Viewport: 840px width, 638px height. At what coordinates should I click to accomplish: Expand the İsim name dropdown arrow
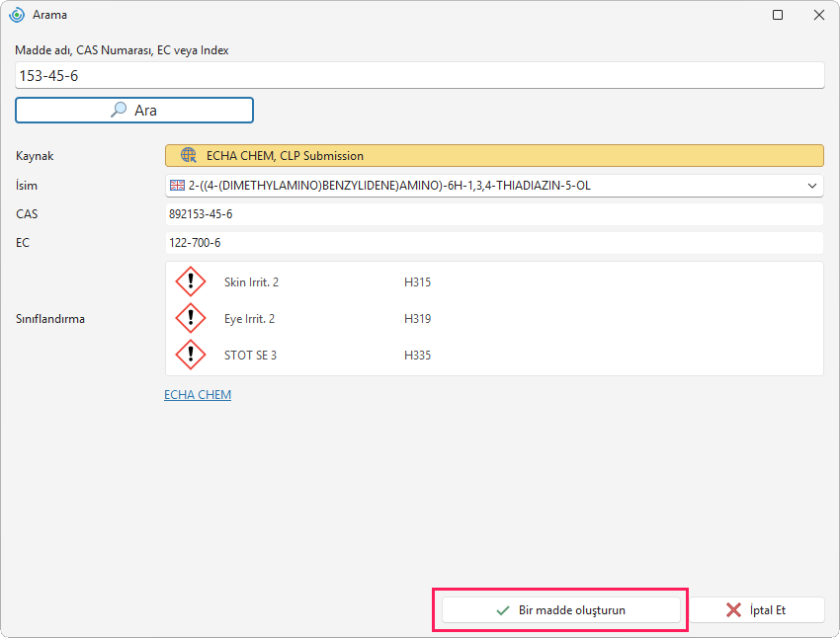coord(812,186)
